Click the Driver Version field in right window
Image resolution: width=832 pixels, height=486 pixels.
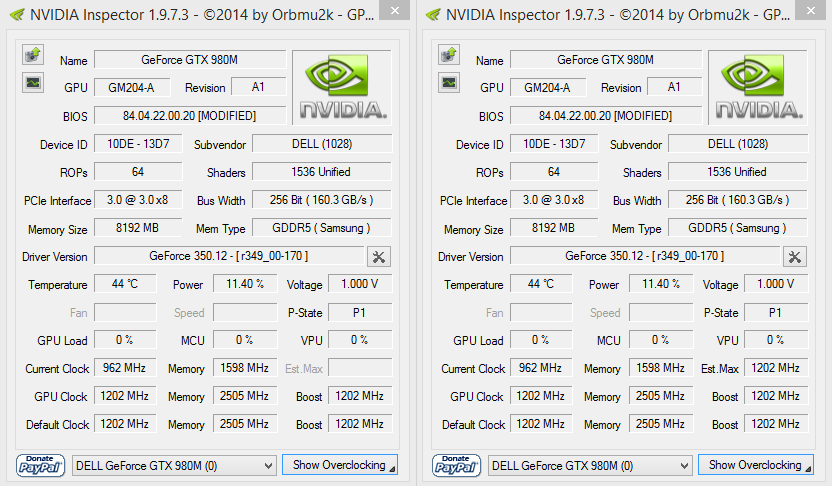tap(644, 257)
